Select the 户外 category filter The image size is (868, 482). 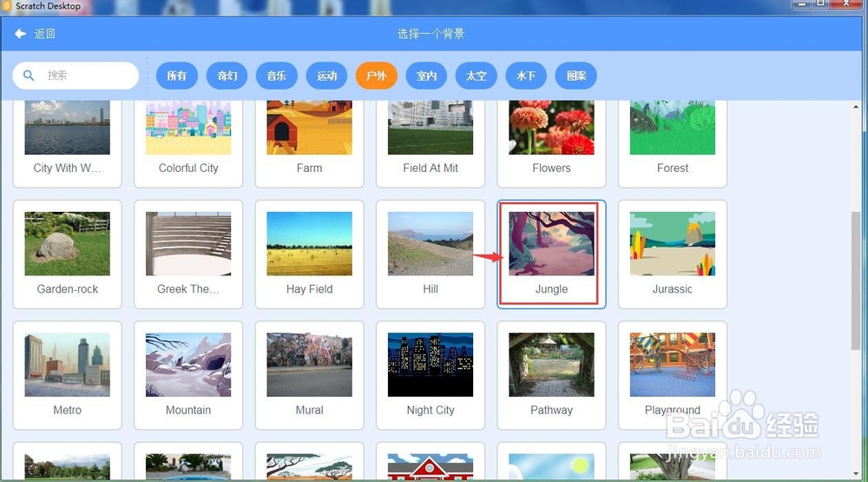point(377,76)
